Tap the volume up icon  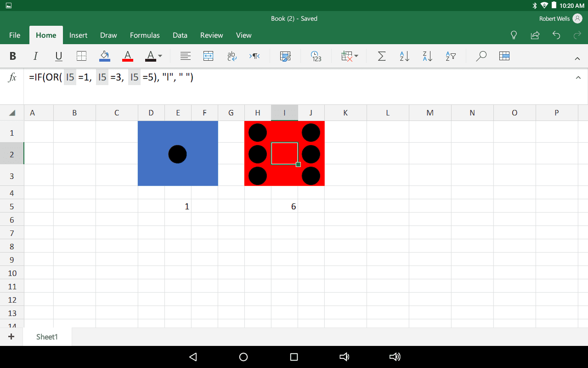point(395,357)
